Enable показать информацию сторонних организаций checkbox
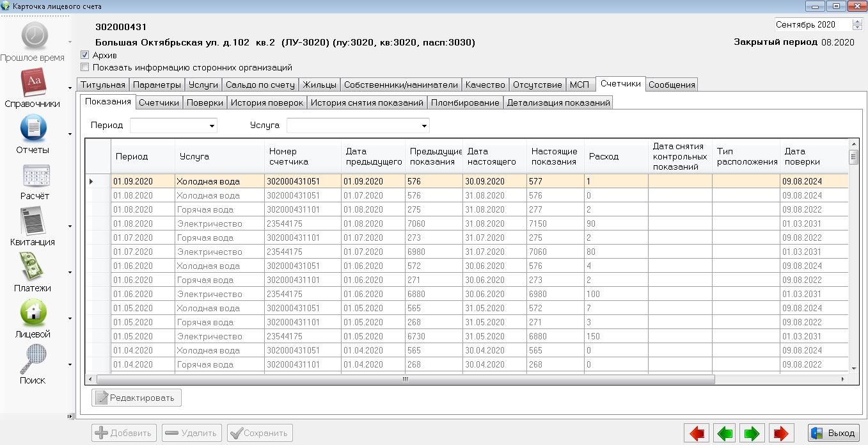The width and height of the screenshot is (868, 445). pyautogui.click(x=85, y=67)
